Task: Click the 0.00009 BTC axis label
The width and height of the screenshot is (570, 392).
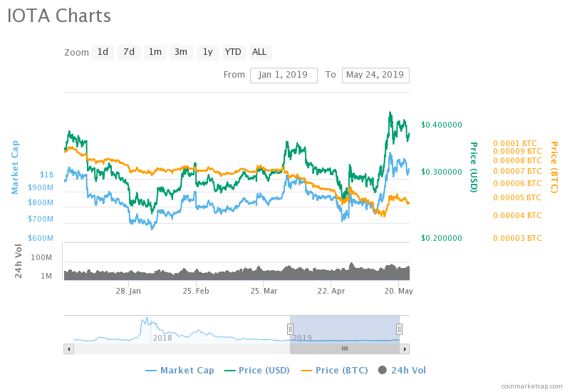Action: point(517,151)
